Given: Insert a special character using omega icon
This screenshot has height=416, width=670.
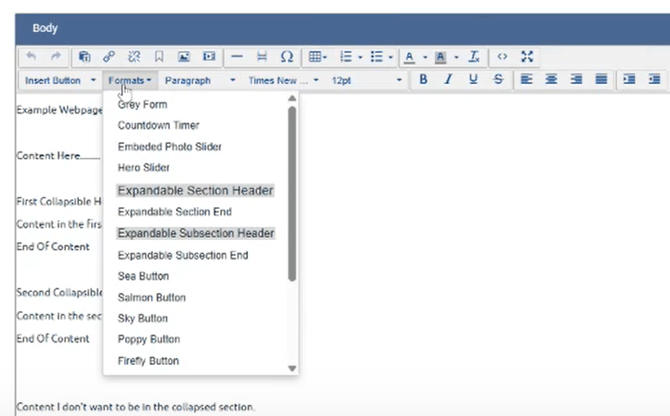Looking at the screenshot, I should tap(287, 57).
